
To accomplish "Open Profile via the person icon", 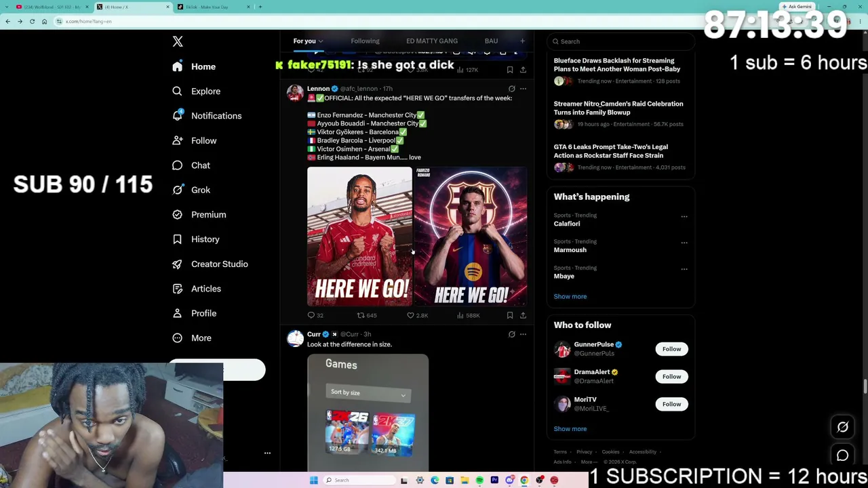I will click(177, 313).
